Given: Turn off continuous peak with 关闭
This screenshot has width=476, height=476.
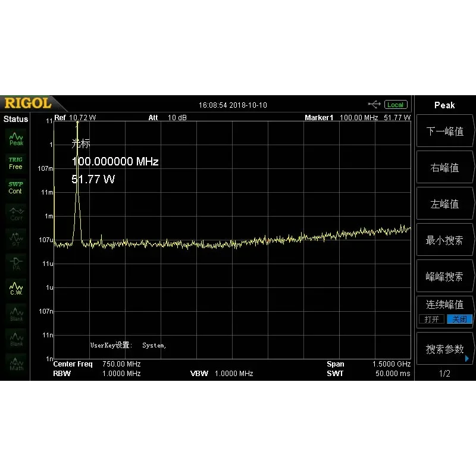Looking at the screenshot, I should coord(459,319).
